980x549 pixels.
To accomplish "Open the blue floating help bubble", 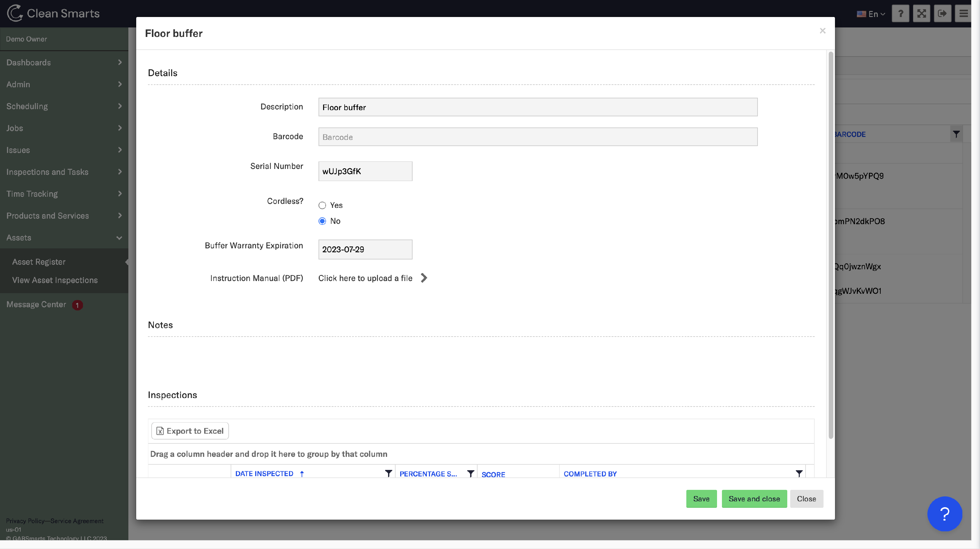I will 944,514.
